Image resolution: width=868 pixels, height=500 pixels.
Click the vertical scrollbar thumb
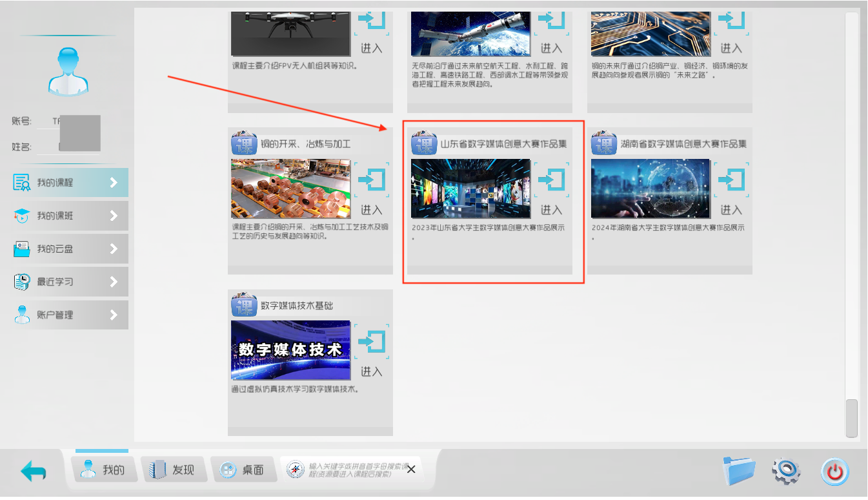coord(851,418)
